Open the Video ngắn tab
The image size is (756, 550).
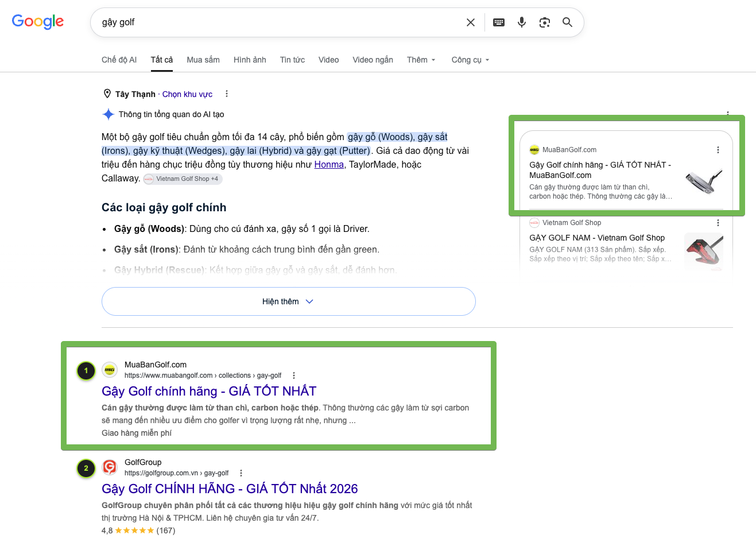tap(373, 60)
